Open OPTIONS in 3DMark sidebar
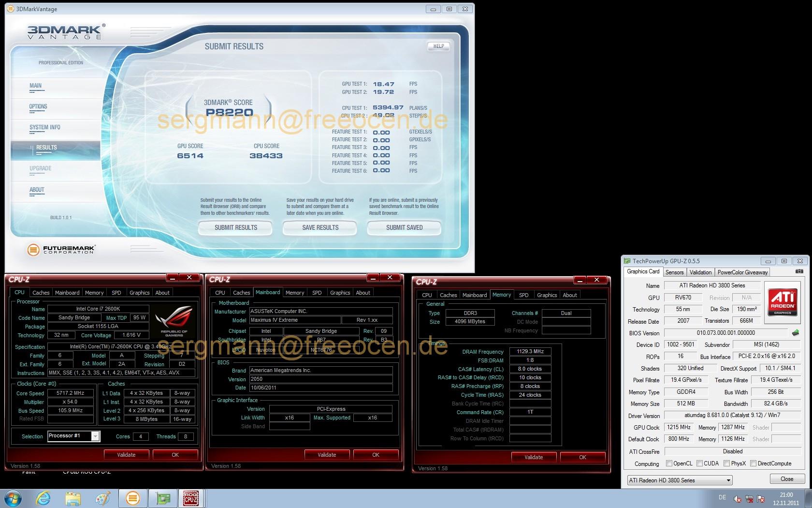812x508 pixels. tap(38, 106)
